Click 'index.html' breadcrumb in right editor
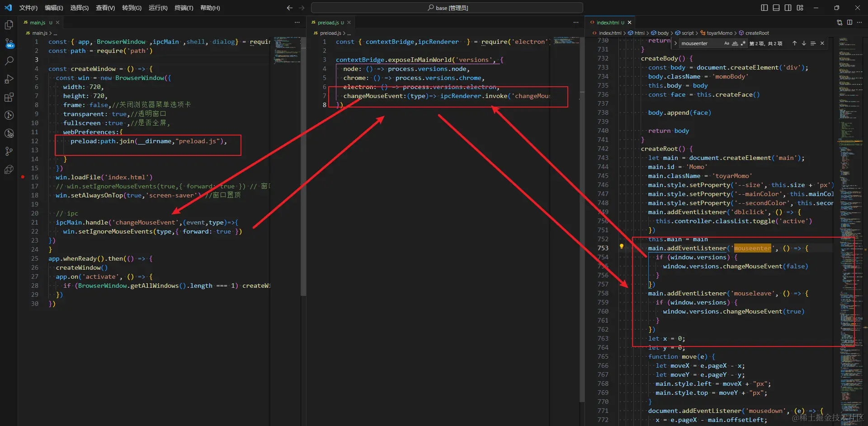The width and height of the screenshot is (868, 426). 610,33
